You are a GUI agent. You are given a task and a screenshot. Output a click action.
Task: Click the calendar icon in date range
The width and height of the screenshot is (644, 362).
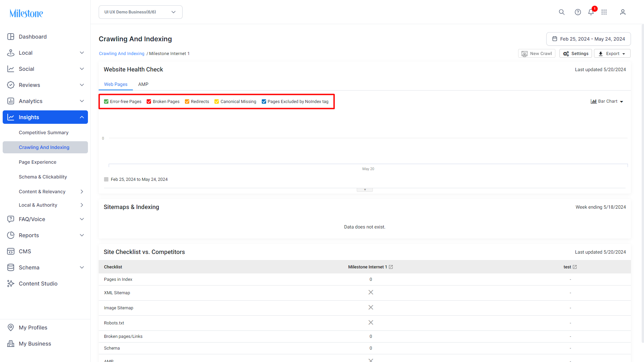point(555,39)
